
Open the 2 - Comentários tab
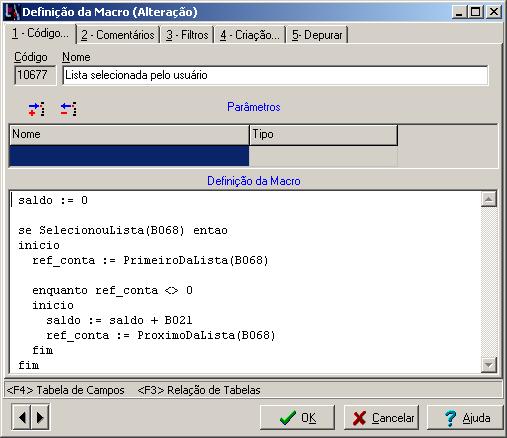pos(118,35)
